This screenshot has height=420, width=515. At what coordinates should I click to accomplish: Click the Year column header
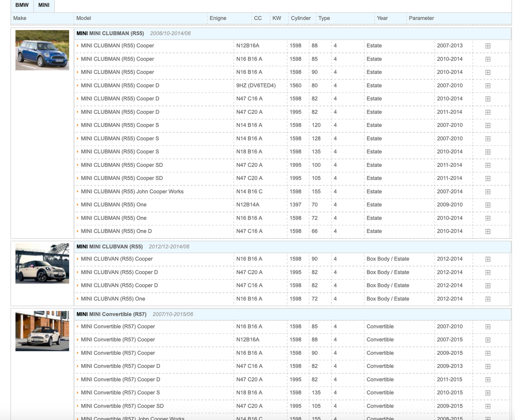[382, 18]
